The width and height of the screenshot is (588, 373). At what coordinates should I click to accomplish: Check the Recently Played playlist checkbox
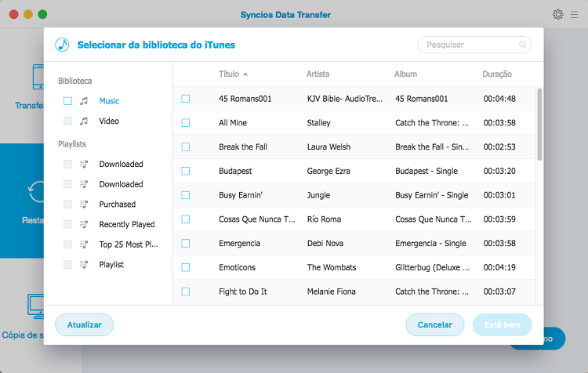(x=68, y=224)
